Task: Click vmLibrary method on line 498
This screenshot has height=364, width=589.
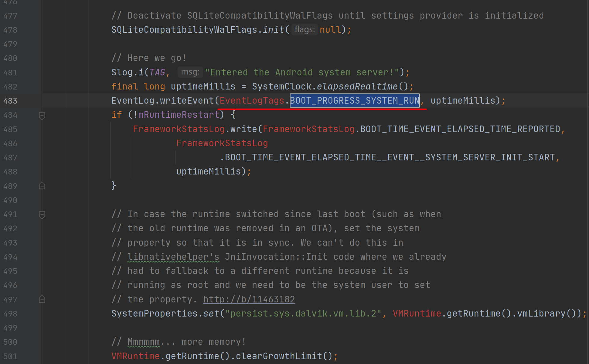Action: pos(541,314)
